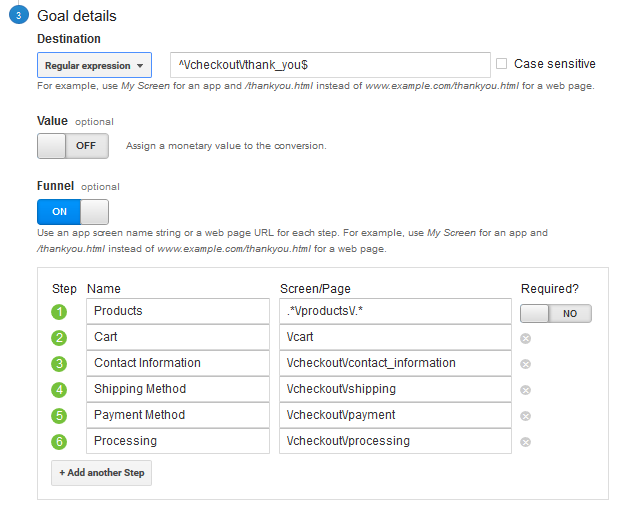Click green step 6 number badge
The image size is (618, 507).
[x=59, y=442]
